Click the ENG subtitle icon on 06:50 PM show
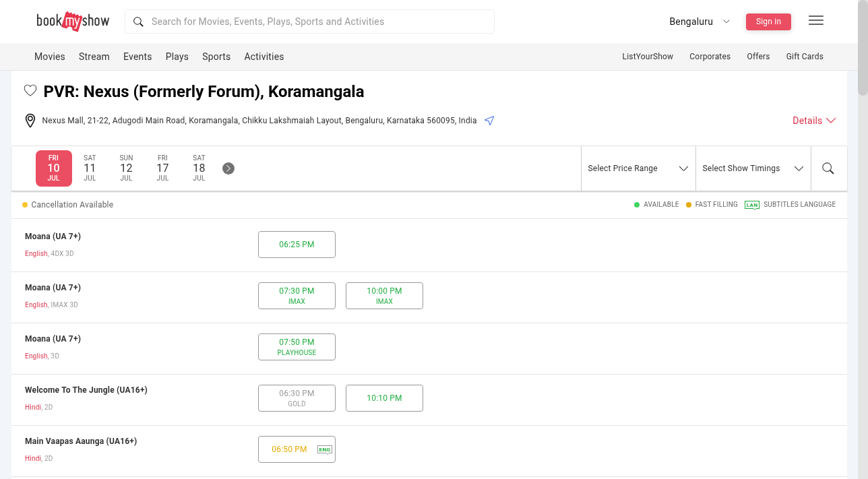Viewport: 868px width, 479px height. coord(325,449)
